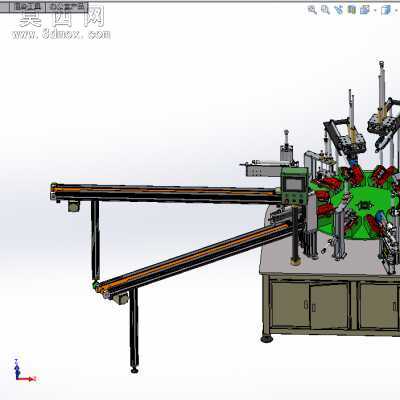400x400 pixels.
Task: Return to the Previous View
Action: [338, 10]
